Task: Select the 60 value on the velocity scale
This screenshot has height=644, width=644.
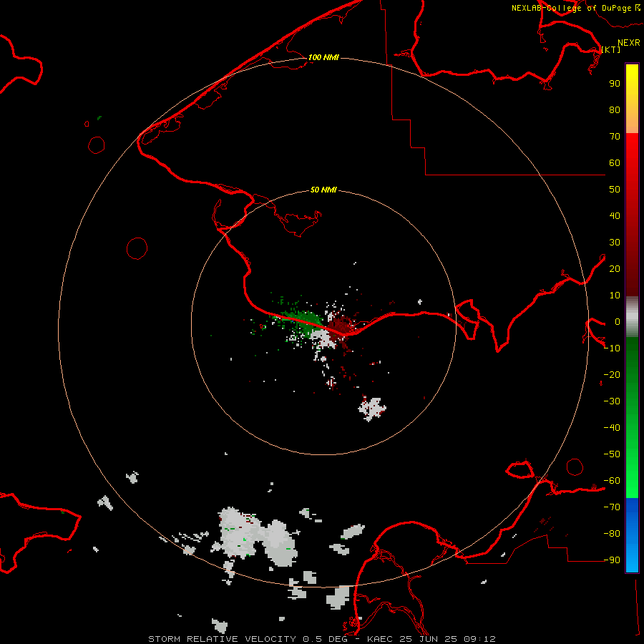Action: click(615, 163)
